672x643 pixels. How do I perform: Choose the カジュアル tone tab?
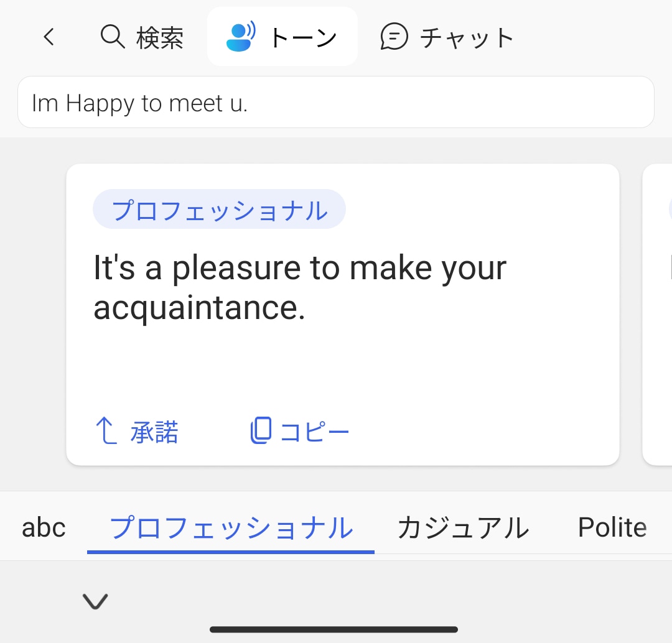tap(463, 528)
